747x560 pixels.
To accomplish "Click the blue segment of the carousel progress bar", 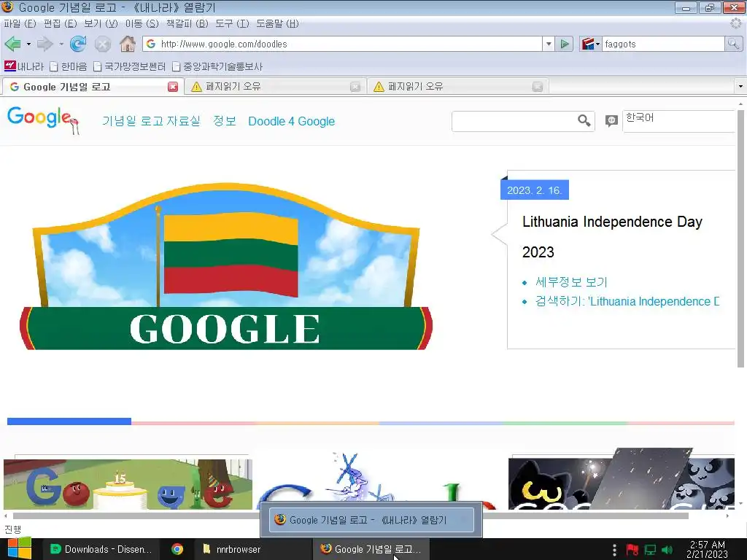I will pyautogui.click(x=69, y=421).
